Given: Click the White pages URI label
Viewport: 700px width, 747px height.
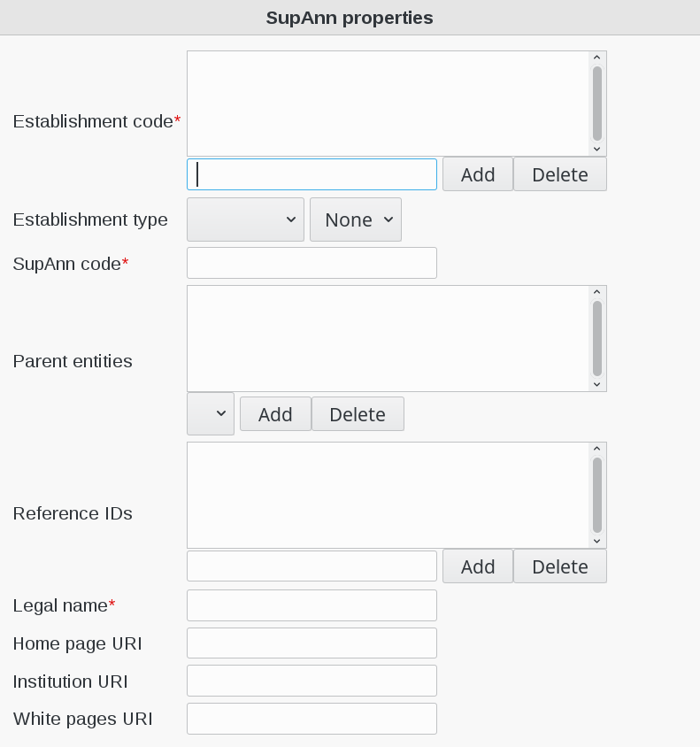Looking at the screenshot, I should [x=82, y=719].
